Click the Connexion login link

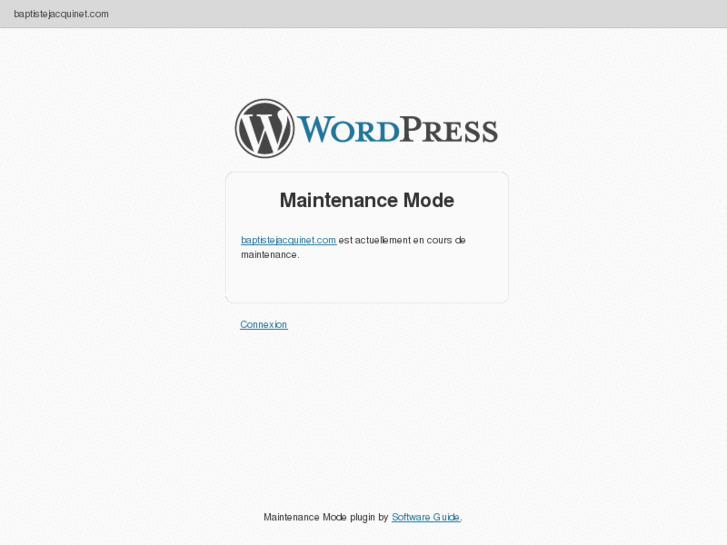(264, 325)
